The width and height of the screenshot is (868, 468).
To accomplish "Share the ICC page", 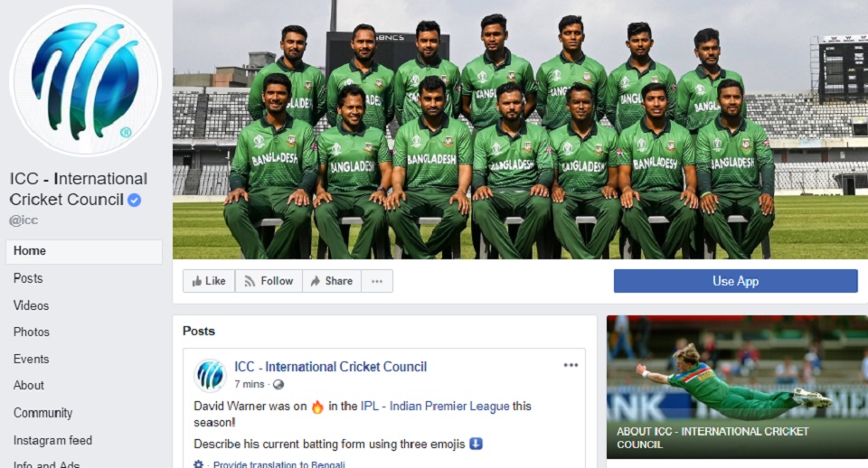I will click(x=332, y=281).
